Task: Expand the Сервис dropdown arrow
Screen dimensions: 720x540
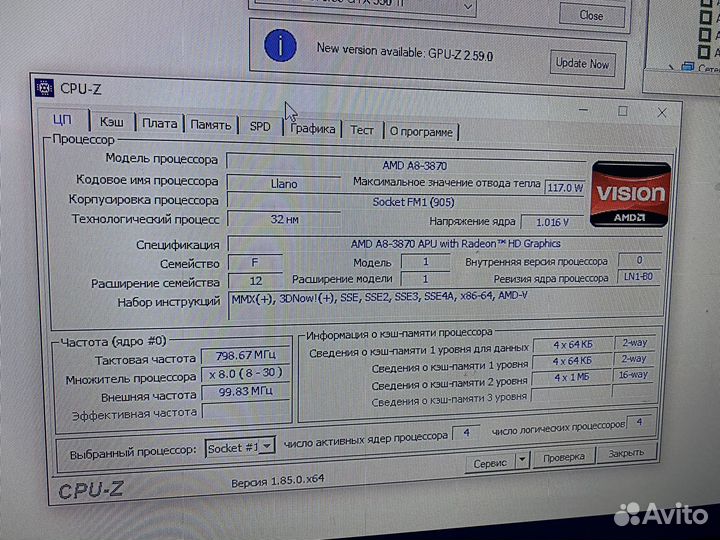Action: [x=523, y=459]
